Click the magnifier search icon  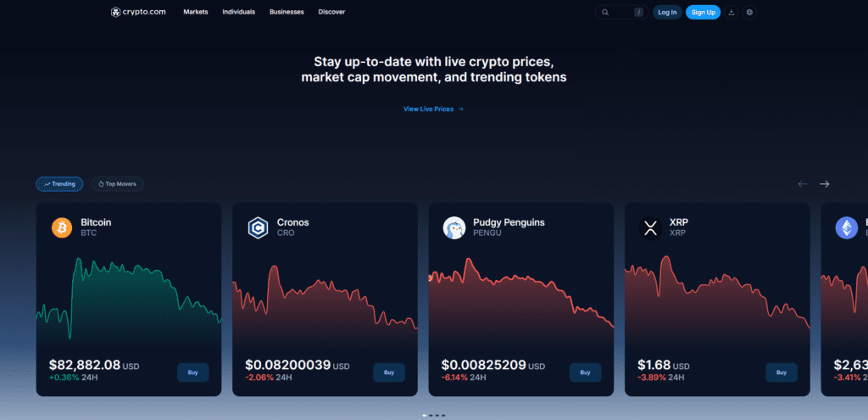[x=605, y=12]
